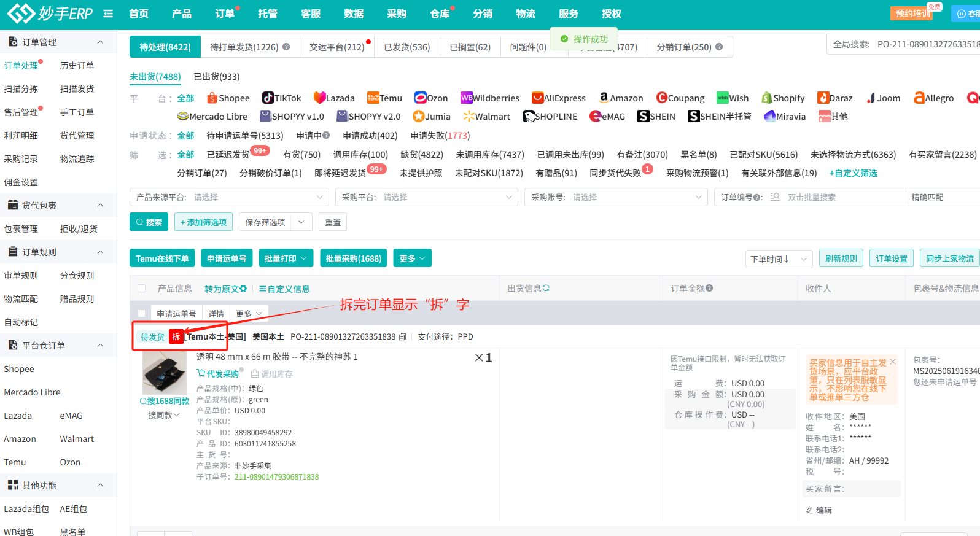Filter by Mercado Libre platform icon
Viewport: 980px width, 536px height.
(x=183, y=116)
